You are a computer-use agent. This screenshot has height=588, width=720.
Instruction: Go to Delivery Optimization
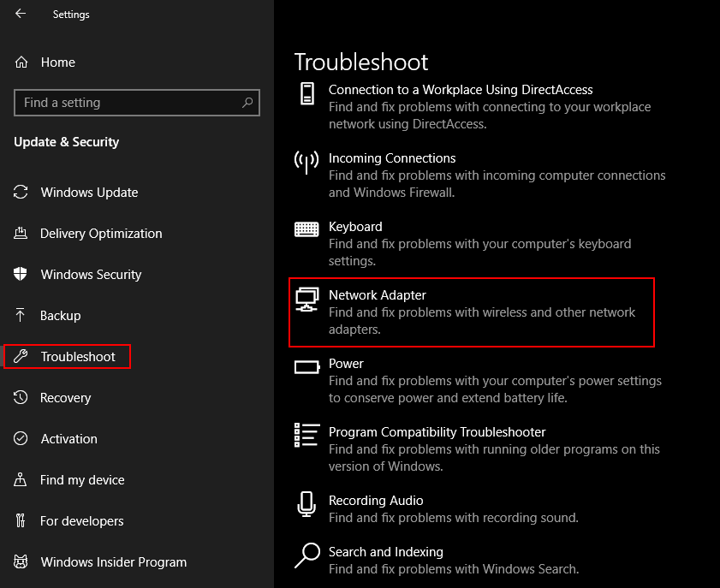tap(101, 233)
